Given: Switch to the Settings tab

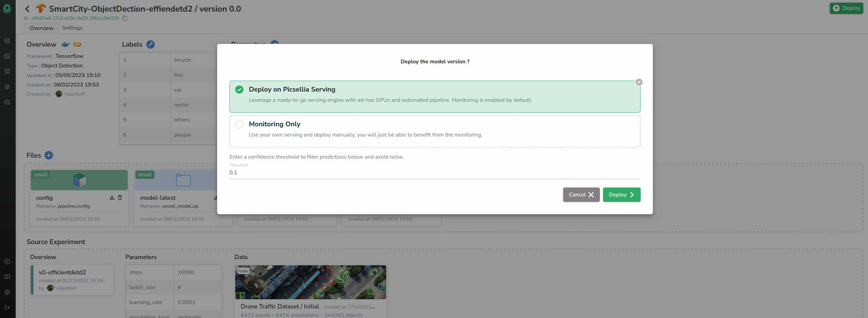Looking at the screenshot, I should pyautogui.click(x=72, y=28).
